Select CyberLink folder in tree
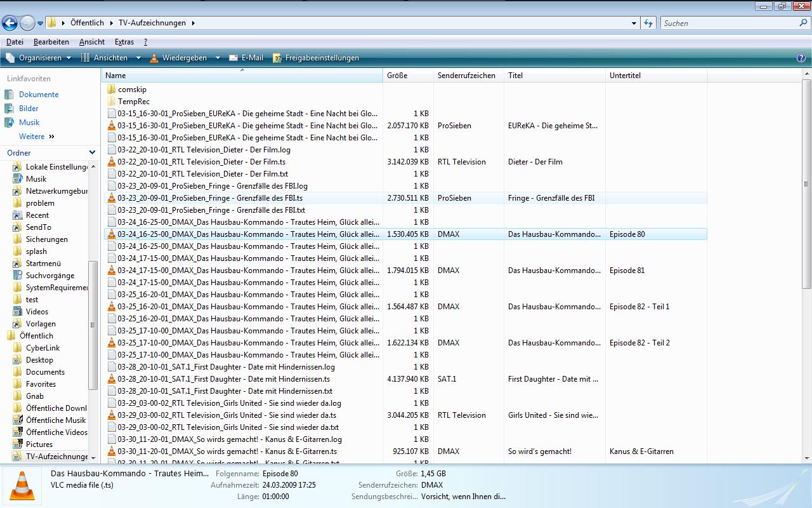812x508 pixels. tap(43, 348)
